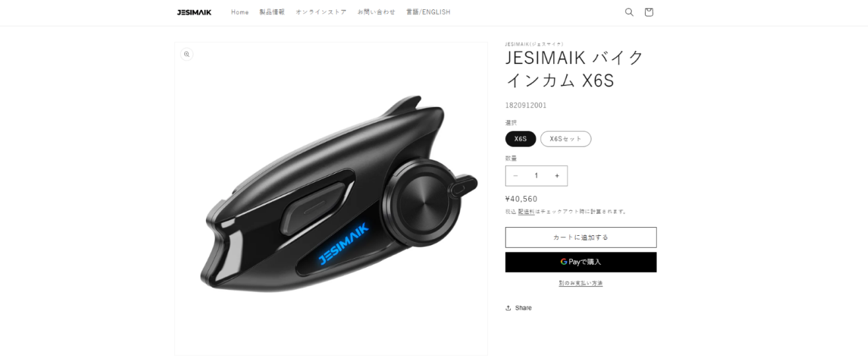
Task: Open the shopping cart icon
Action: tap(649, 12)
